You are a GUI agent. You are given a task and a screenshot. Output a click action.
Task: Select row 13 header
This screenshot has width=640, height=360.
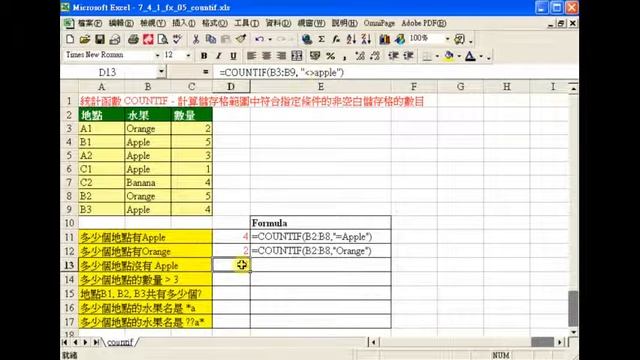pos(69,265)
